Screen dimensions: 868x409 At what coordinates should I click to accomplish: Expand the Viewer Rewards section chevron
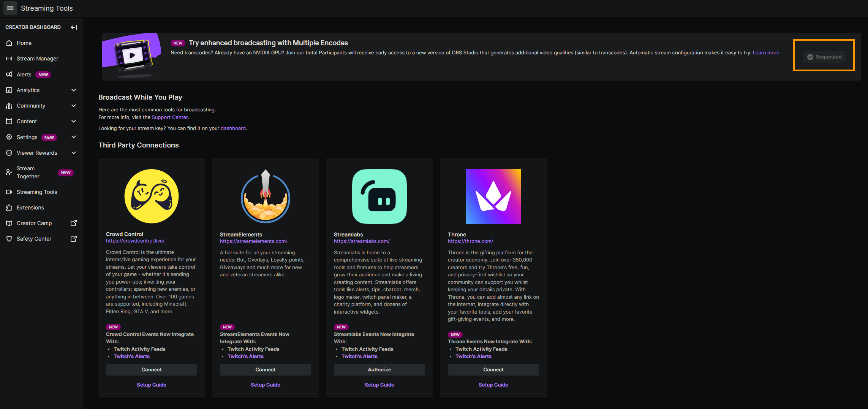74,153
